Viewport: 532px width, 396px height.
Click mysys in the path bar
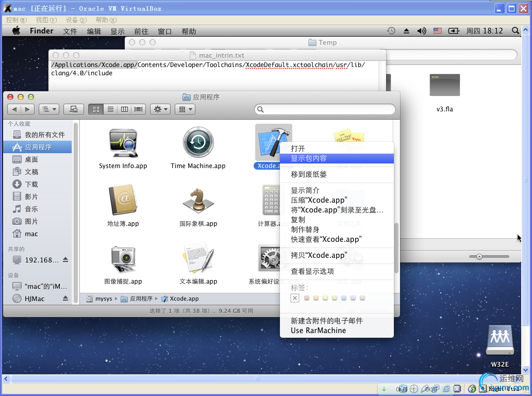pyautogui.click(x=99, y=299)
